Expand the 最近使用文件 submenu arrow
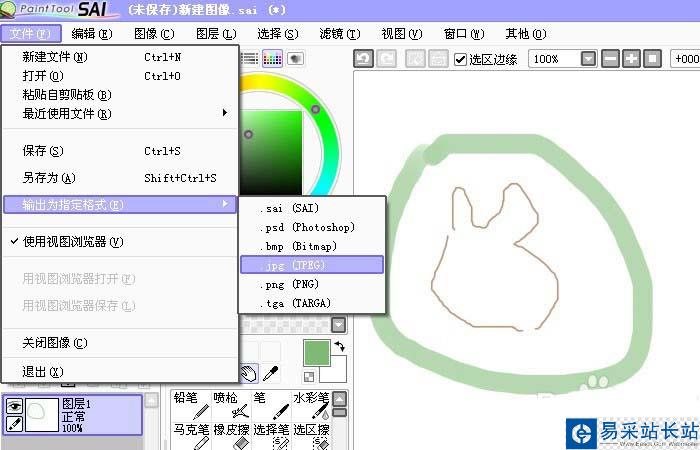The image size is (700, 450). (x=225, y=113)
